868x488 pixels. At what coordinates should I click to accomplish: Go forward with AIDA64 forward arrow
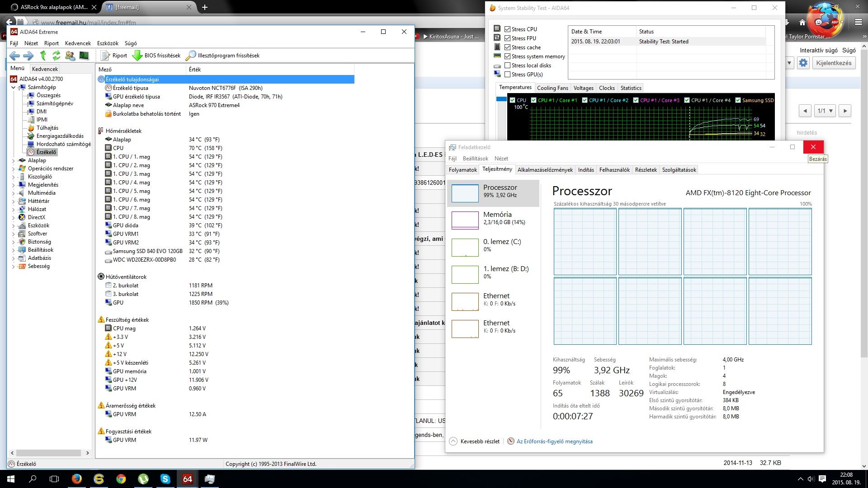28,56
